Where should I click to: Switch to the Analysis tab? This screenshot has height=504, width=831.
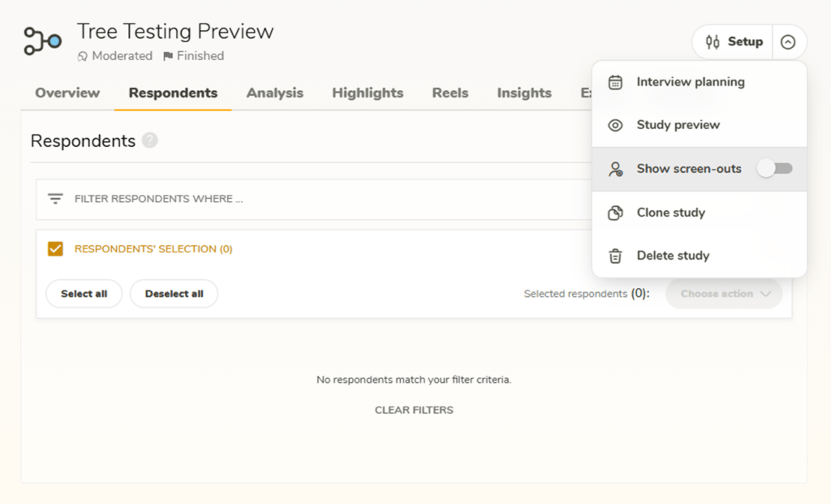(274, 93)
